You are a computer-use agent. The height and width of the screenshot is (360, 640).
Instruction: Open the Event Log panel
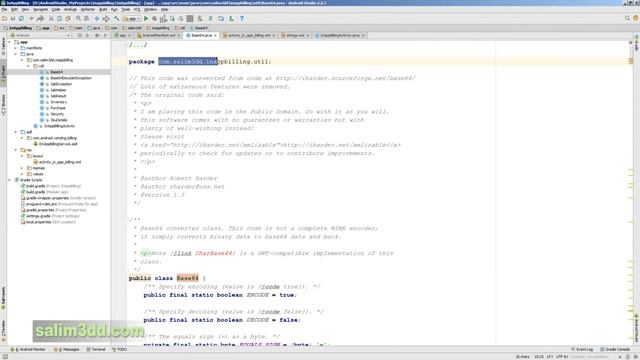tap(582, 350)
